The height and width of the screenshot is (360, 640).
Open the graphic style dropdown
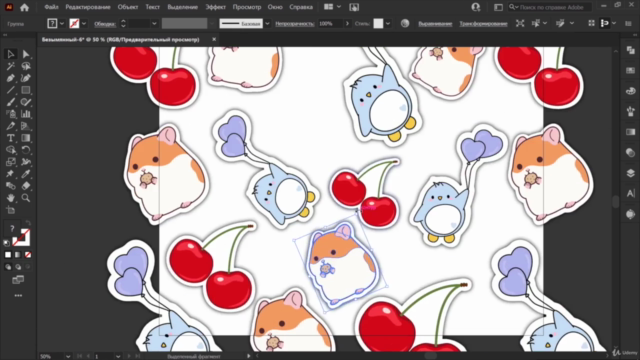tap(388, 24)
